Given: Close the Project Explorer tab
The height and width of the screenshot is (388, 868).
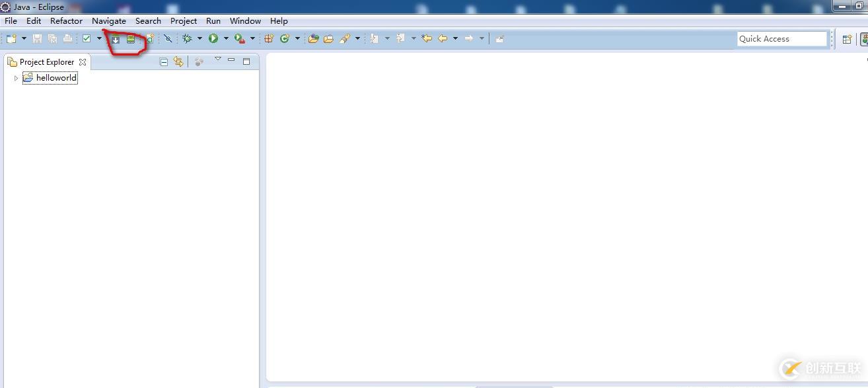Looking at the screenshot, I should tap(83, 62).
